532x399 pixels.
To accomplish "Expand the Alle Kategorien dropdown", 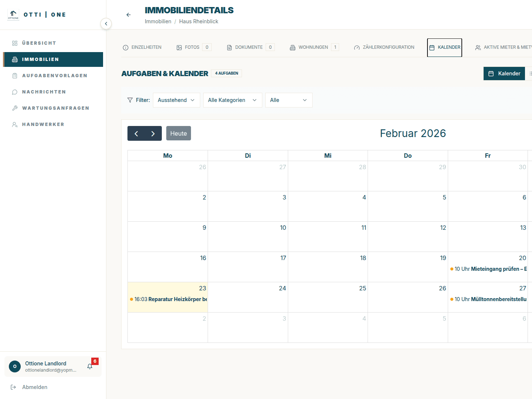I will click(232, 100).
